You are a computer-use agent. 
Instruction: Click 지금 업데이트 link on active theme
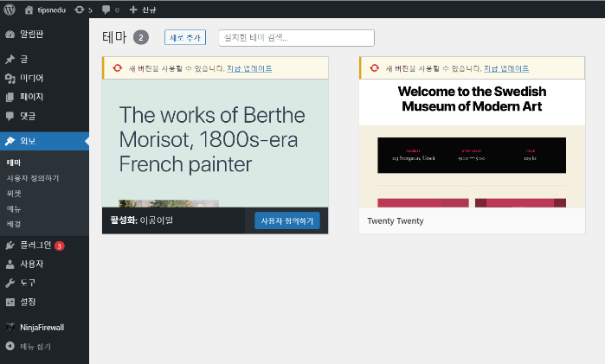click(249, 68)
